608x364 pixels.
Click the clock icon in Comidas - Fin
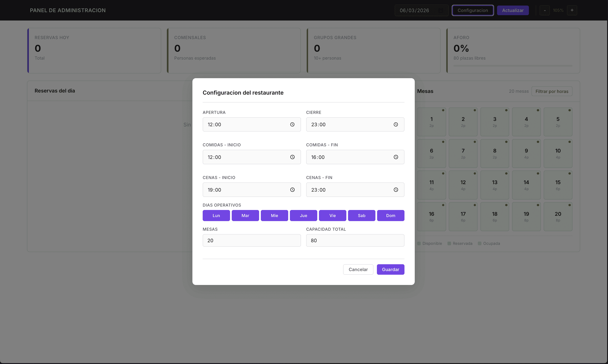pyautogui.click(x=396, y=157)
